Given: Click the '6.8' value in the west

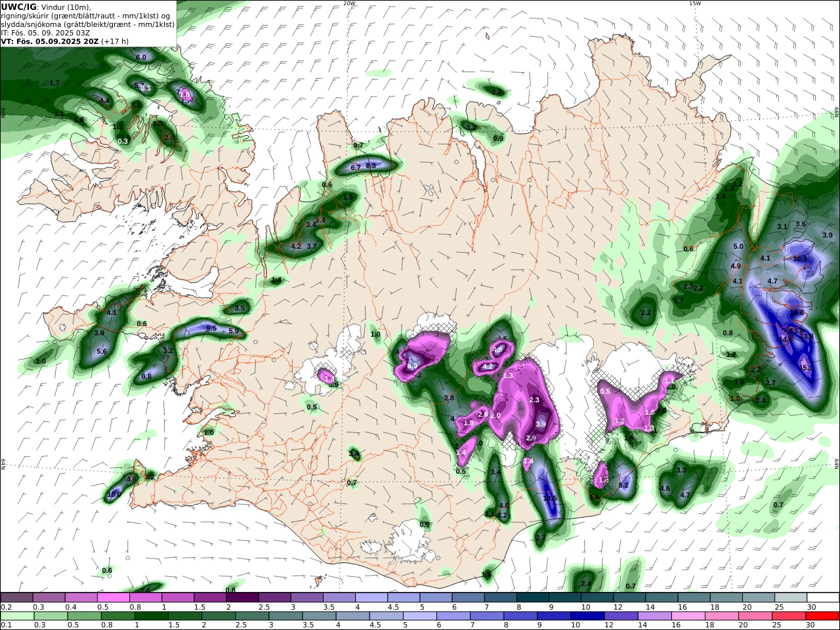Looking at the screenshot, I should coord(146,377).
